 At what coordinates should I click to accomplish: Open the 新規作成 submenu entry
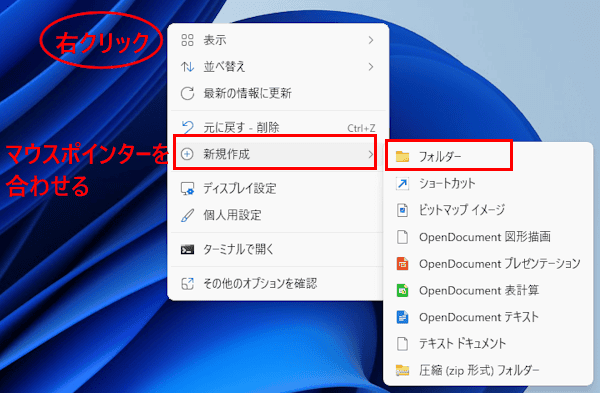point(278,154)
